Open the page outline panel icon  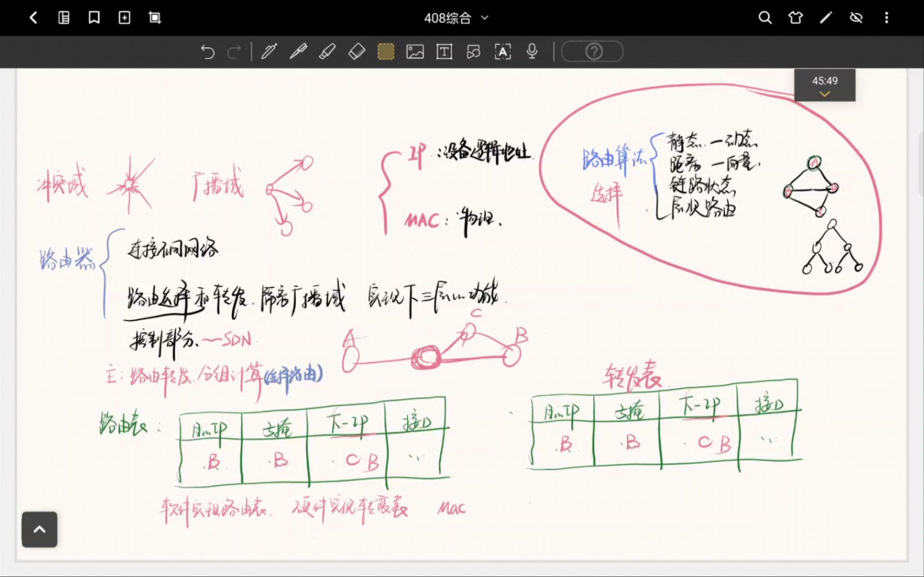(x=64, y=18)
